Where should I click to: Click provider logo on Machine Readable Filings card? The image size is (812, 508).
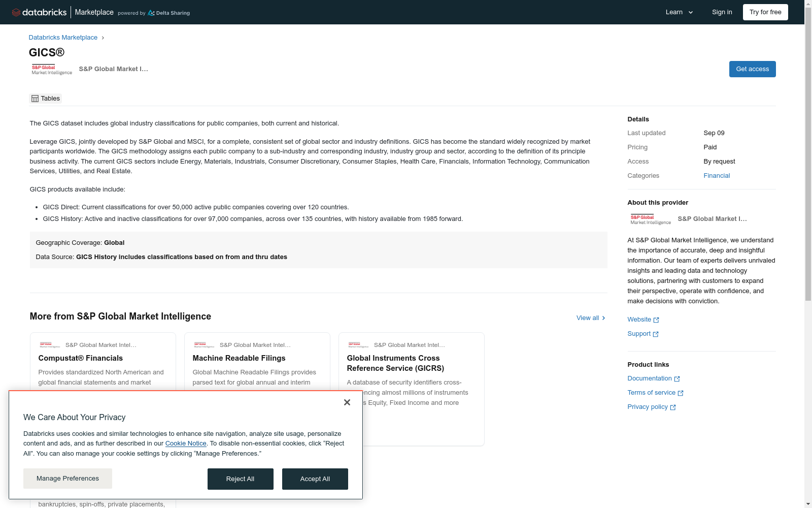(204, 345)
